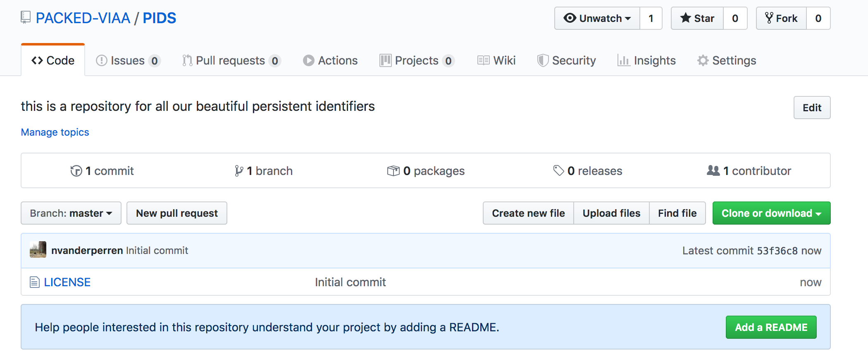The image size is (868, 364).
Task: Click the releases tag icon
Action: (558, 170)
